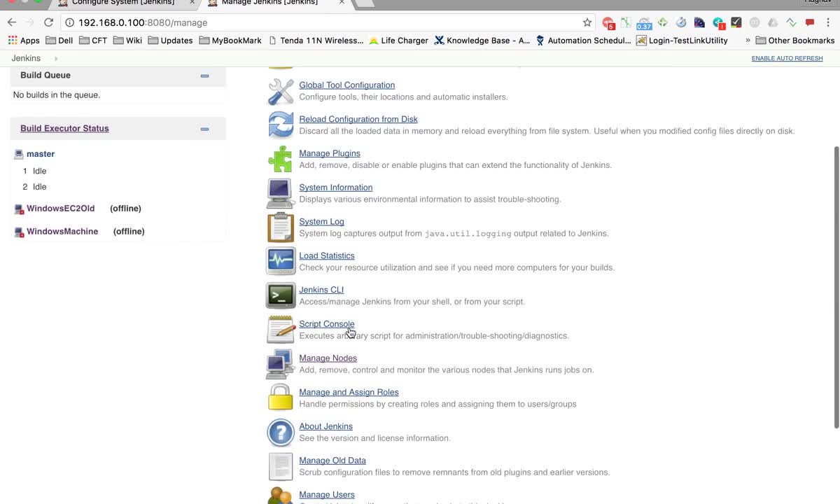This screenshot has height=504, width=840.
Task: Click the Global Tool Configuration wrench icon
Action: coord(281,91)
